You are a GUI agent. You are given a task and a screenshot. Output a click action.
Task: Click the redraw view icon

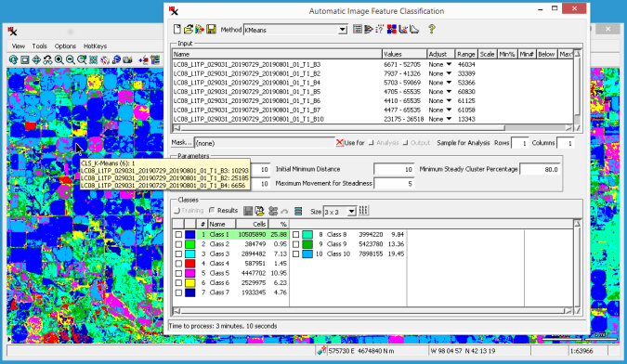(13, 60)
